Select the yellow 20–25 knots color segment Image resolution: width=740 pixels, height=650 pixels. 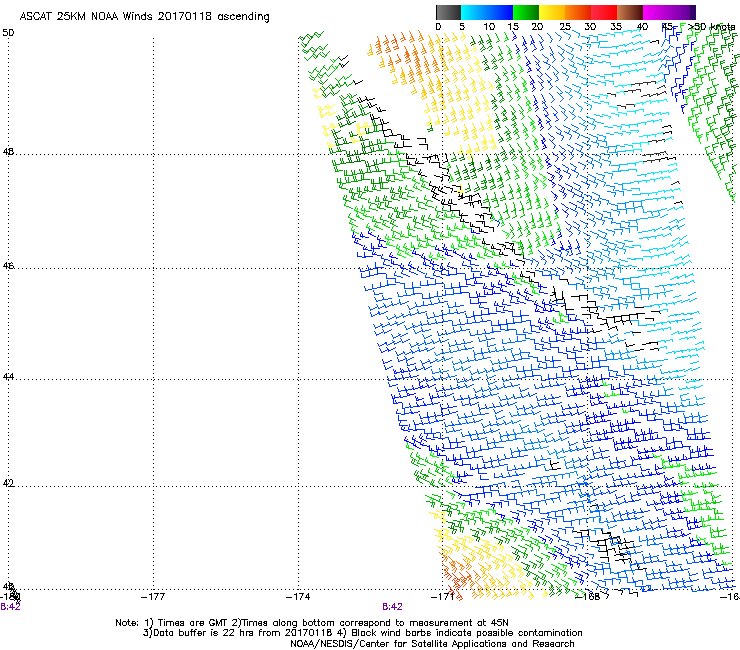552,12
